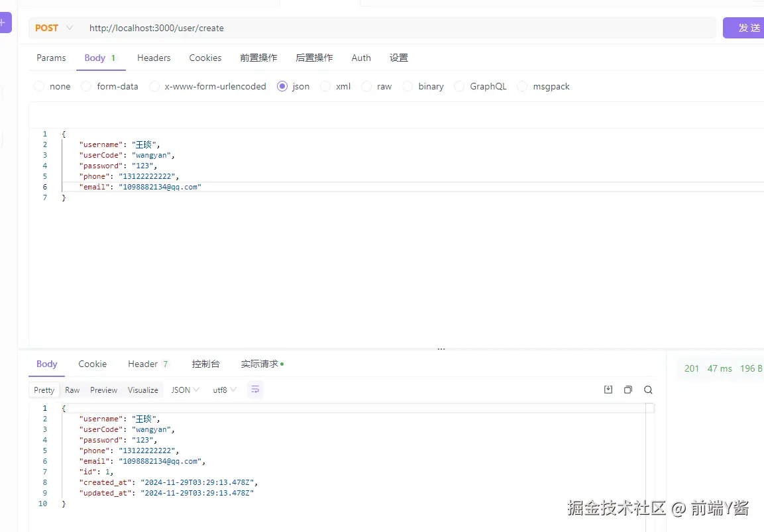
Task: Open the response Cookie tab
Action: click(93, 364)
